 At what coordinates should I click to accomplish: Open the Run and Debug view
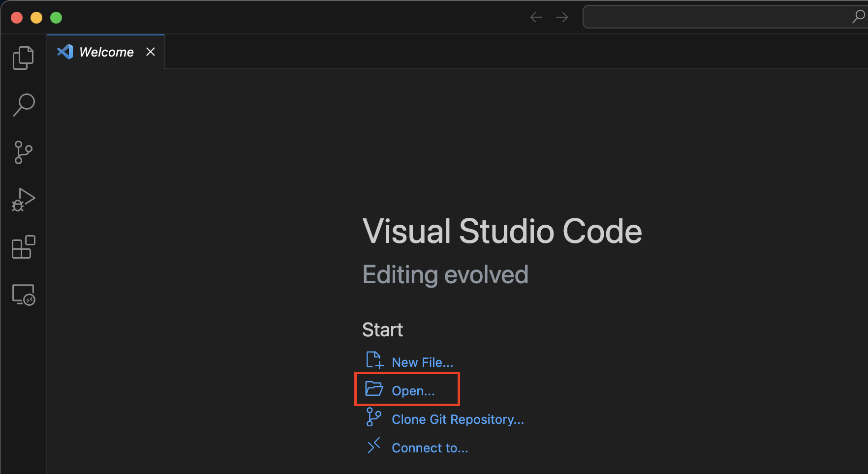point(23,200)
